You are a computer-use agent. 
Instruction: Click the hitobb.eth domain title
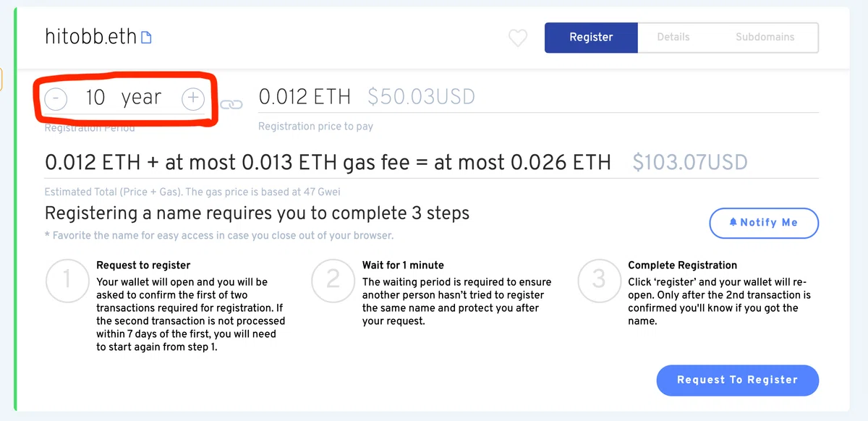tap(91, 37)
